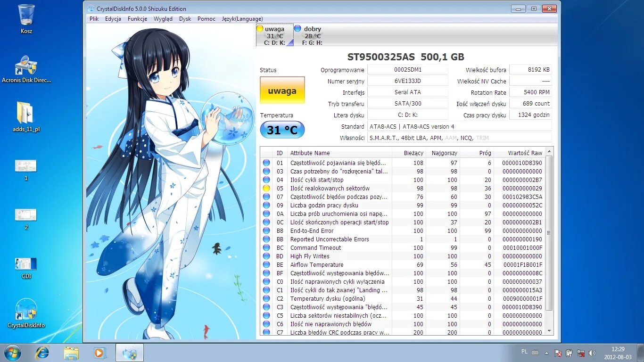Screen dimensions: 644x362
Task: Click the Action Center flag tray icon
Action: pos(558,353)
